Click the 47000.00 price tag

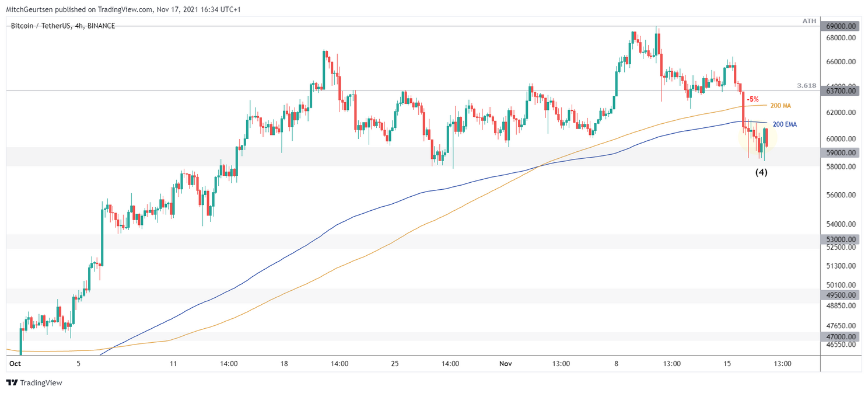click(841, 337)
